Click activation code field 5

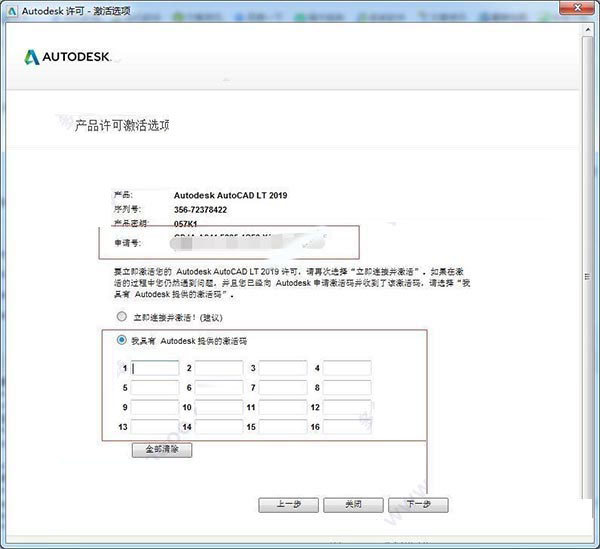pos(155,388)
